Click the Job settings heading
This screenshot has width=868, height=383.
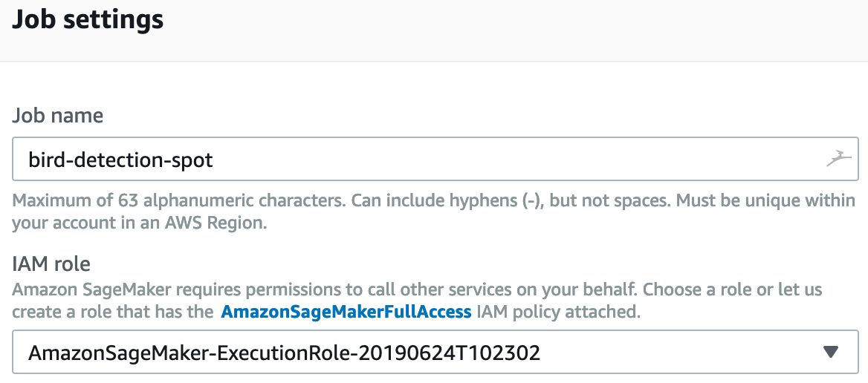click(x=88, y=20)
